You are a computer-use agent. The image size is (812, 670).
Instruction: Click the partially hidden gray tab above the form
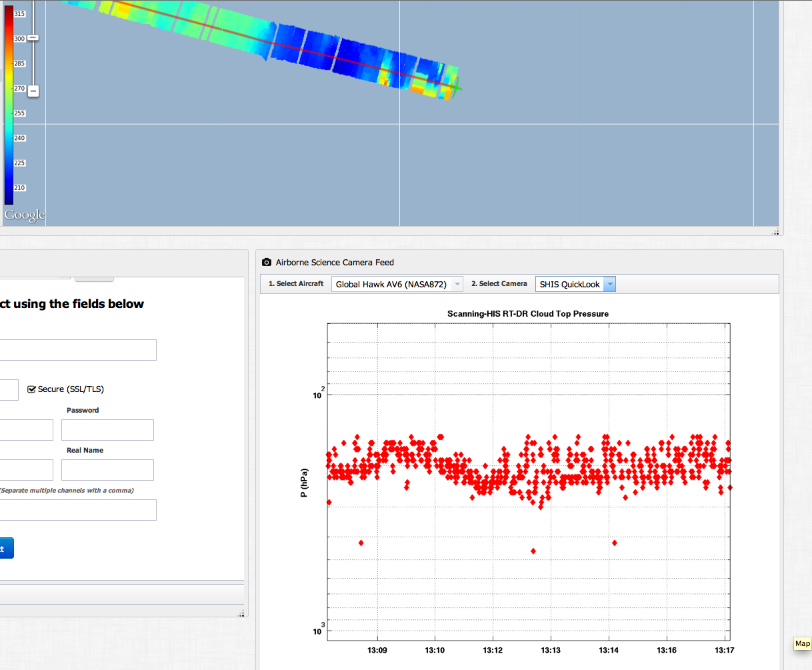94,278
